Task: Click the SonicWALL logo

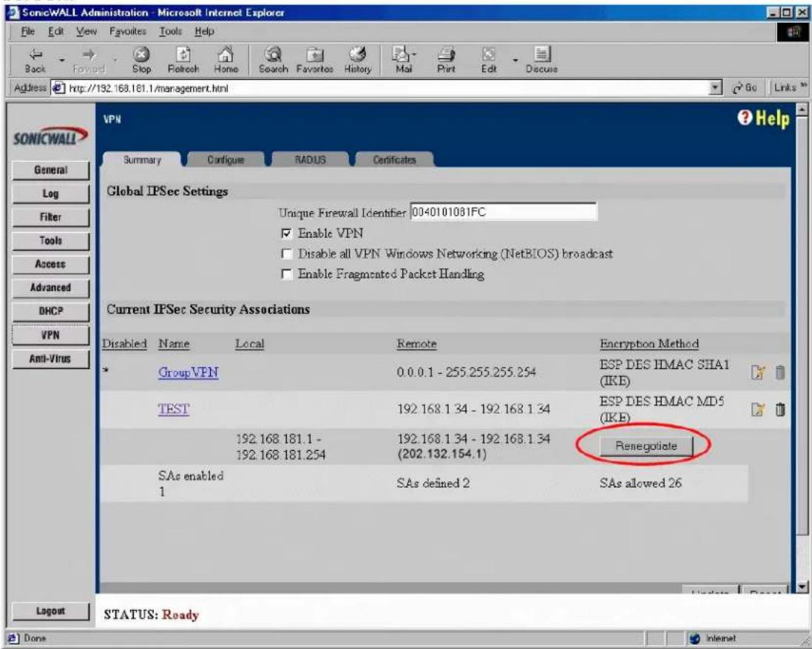Action: (x=50, y=137)
